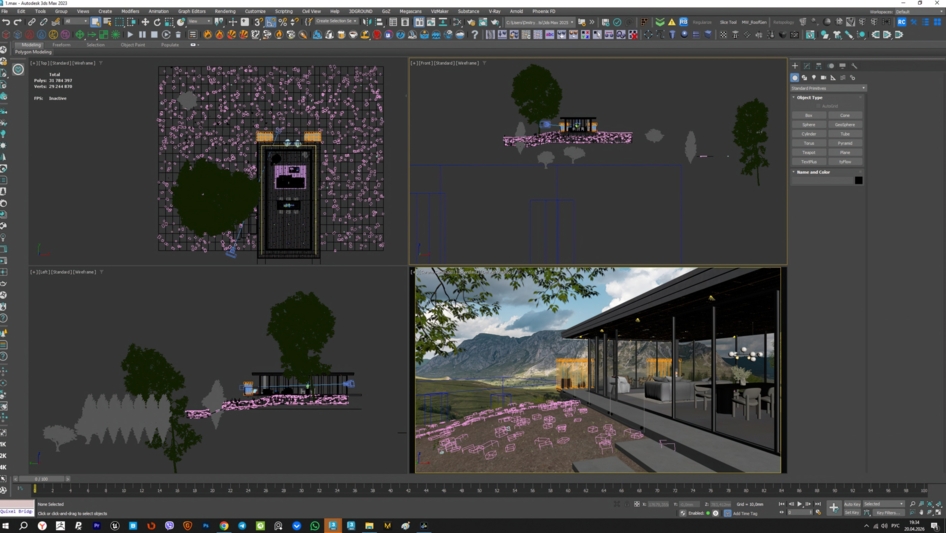Switch to the Freeform ribbon tab

click(61, 45)
